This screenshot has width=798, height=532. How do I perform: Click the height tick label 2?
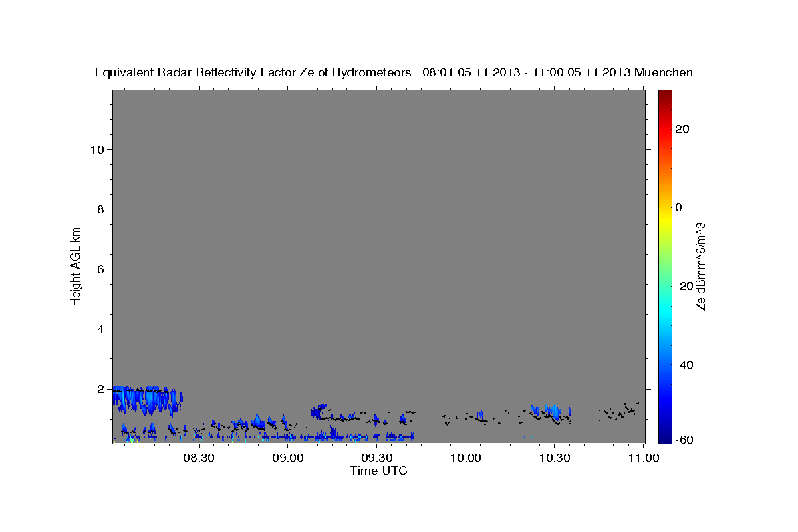click(x=100, y=389)
